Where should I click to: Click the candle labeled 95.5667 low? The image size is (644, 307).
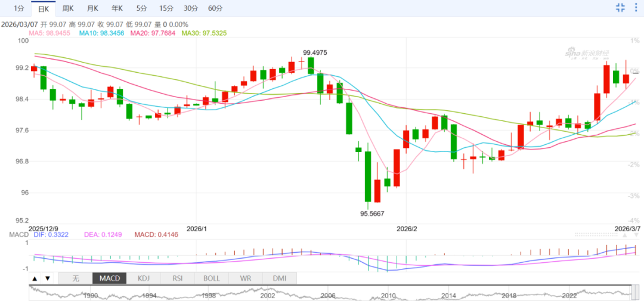[x=368, y=177]
